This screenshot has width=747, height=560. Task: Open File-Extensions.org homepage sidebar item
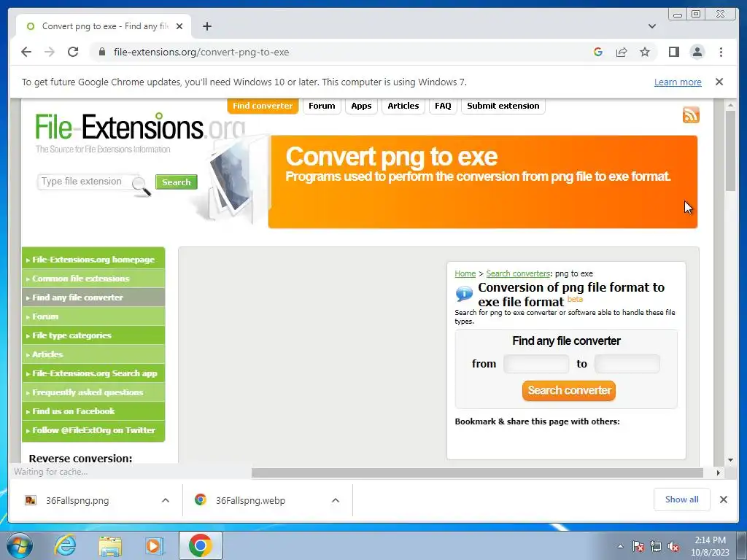coord(93,260)
